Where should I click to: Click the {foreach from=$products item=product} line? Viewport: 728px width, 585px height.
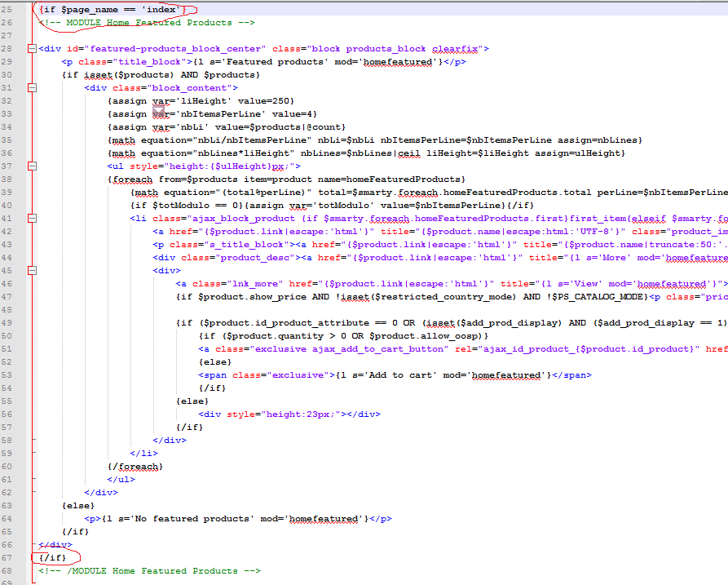286,179
